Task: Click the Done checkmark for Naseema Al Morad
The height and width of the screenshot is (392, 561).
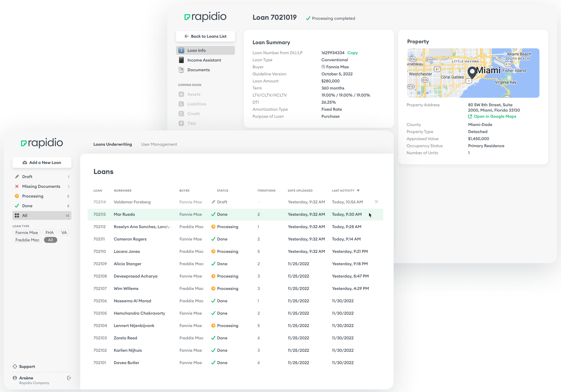Action: pos(213,301)
